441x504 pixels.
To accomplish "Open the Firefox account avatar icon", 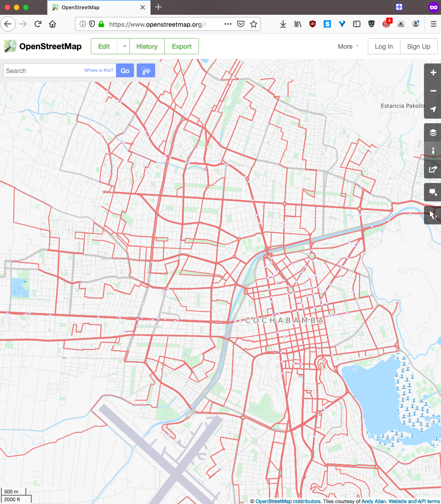I will [416, 24].
